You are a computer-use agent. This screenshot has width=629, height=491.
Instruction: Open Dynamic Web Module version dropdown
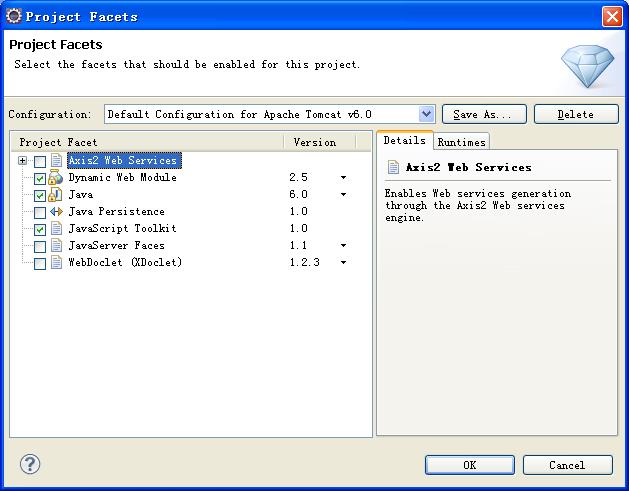343,177
